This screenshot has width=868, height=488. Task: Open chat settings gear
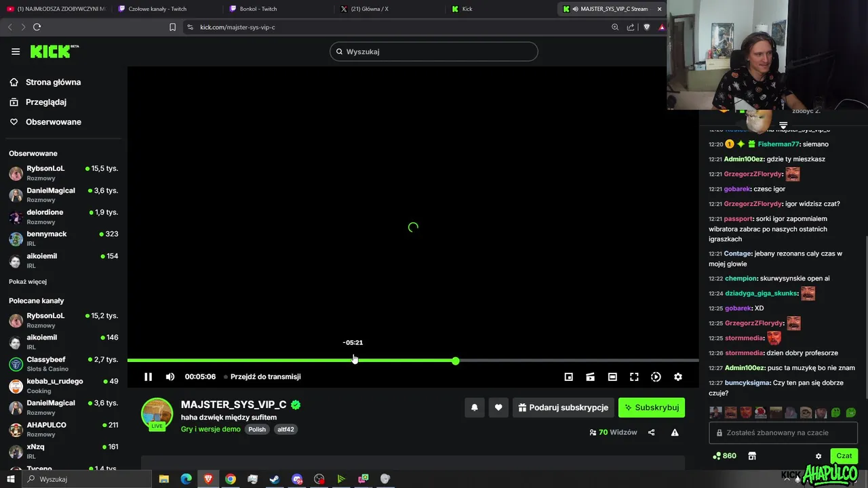click(818, 456)
